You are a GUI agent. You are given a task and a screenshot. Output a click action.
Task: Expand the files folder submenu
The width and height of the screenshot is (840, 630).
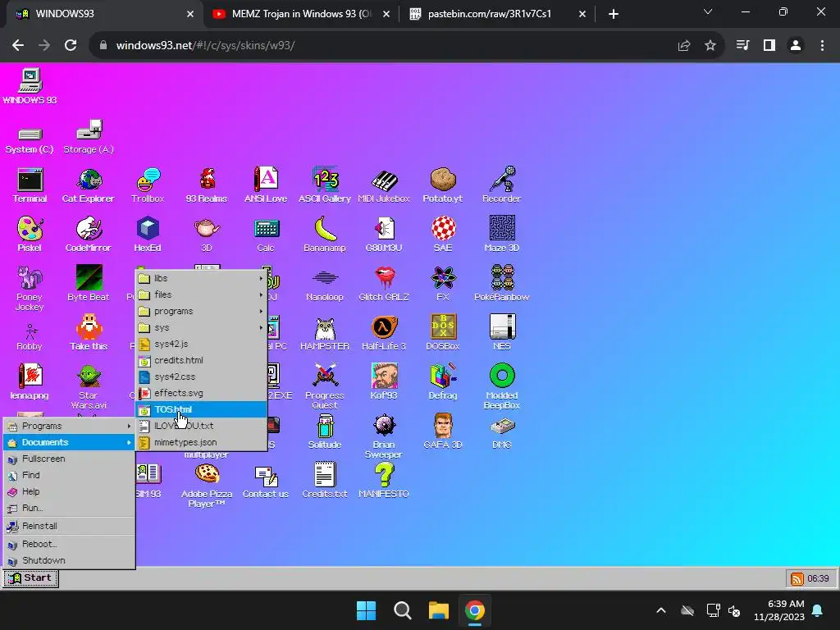pyautogui.click(x=202, y=294)
